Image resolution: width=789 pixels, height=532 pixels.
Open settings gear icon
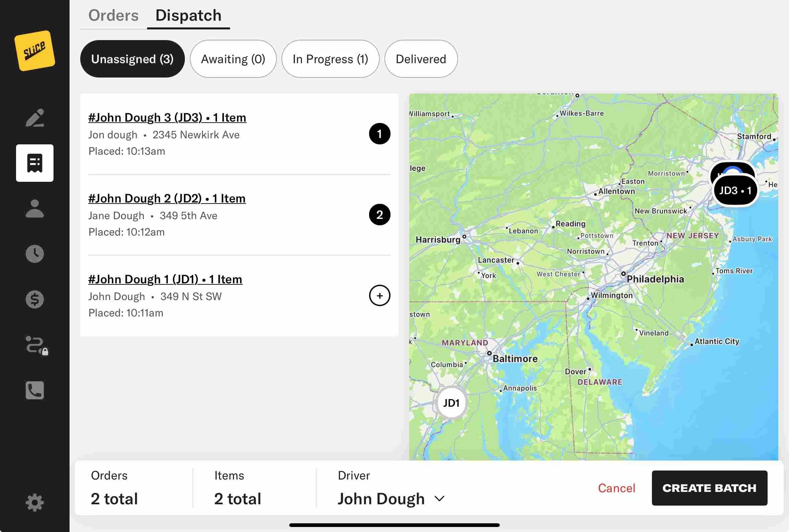click(35, 503)
